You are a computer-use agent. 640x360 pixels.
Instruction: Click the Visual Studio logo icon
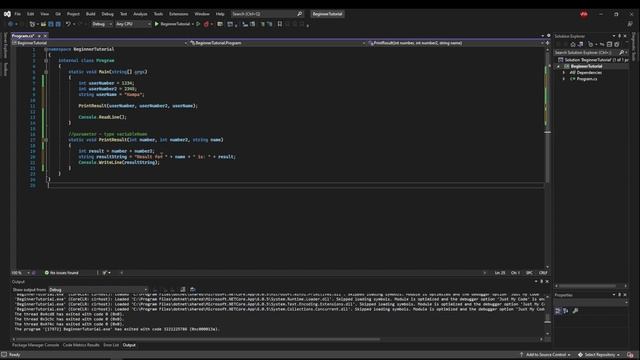click(7, 14)
